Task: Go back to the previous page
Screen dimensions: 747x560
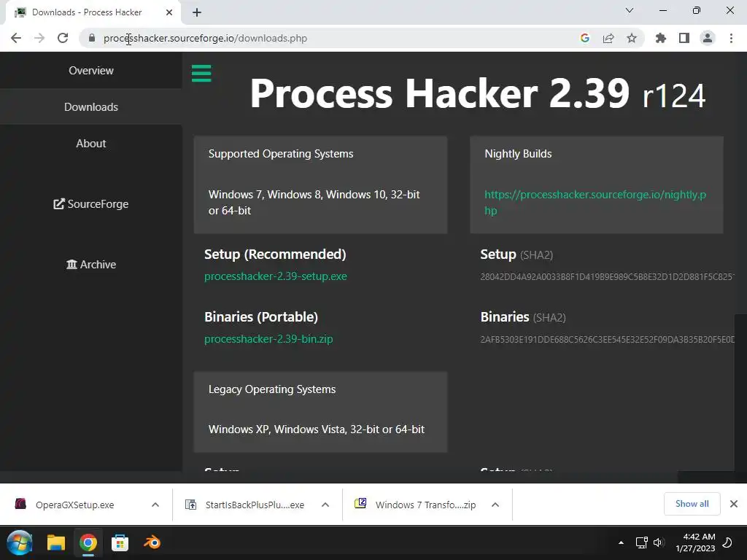Action: 16,38
